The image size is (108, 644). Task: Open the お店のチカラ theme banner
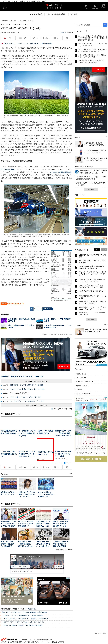coord(91,212)
